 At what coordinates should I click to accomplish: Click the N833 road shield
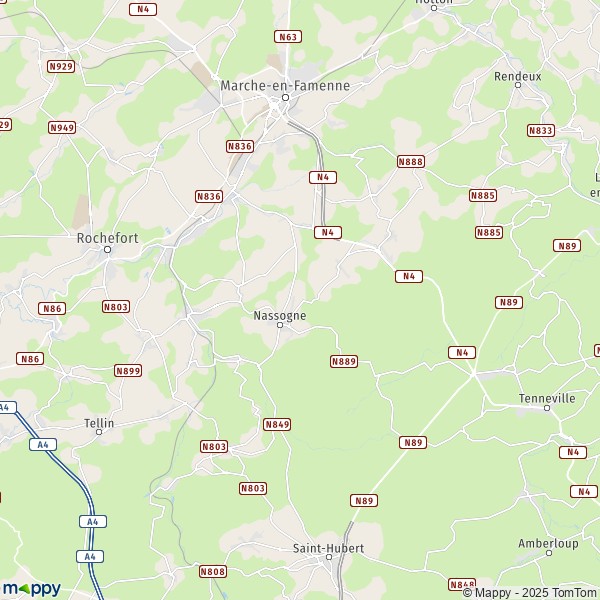pos(541,130)
